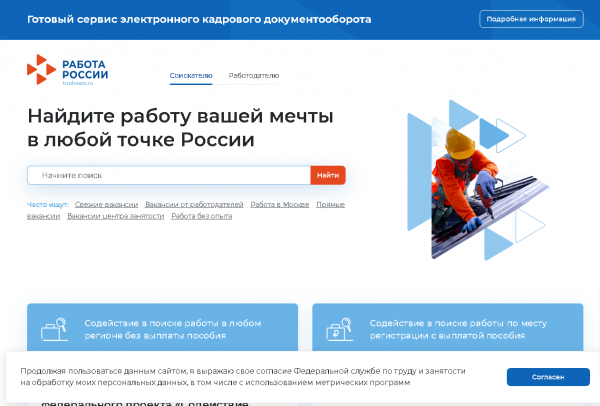Viewport: 600px width, 406px height.
Task: Focus the Начните поиск search field
Action: coord(170,175)
